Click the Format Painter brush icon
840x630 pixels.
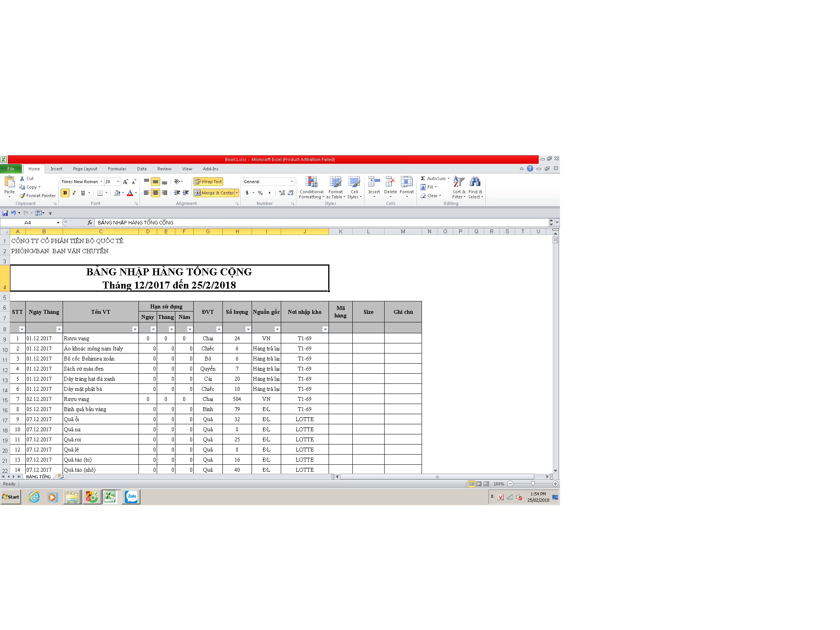click(23, 196)
